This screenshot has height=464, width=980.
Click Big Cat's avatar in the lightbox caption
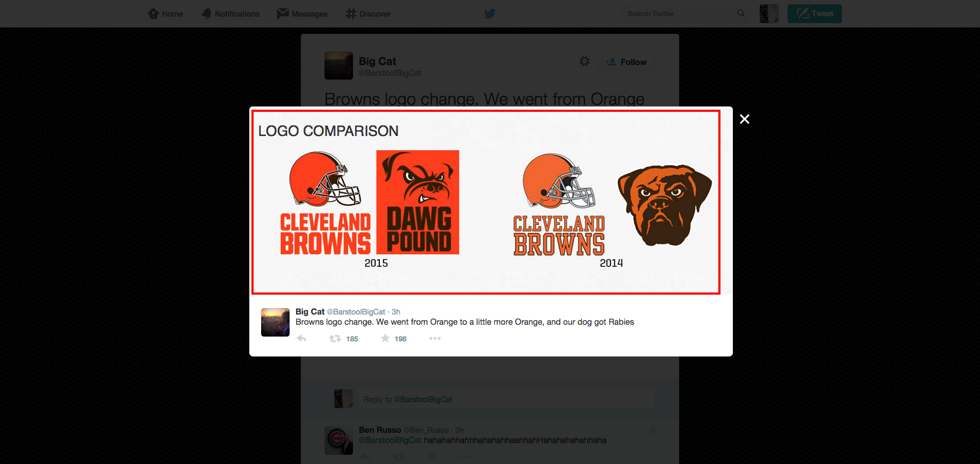(x=275, y=322)
